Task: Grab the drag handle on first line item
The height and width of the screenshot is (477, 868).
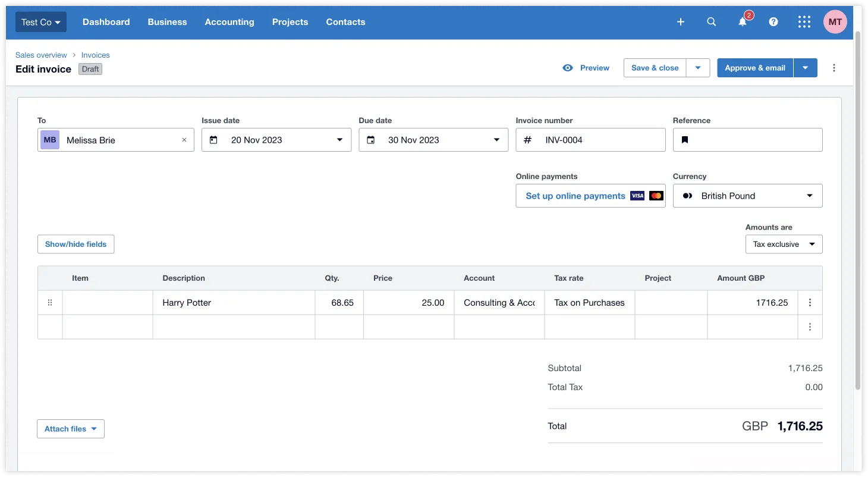Action: tap(50, 303)
